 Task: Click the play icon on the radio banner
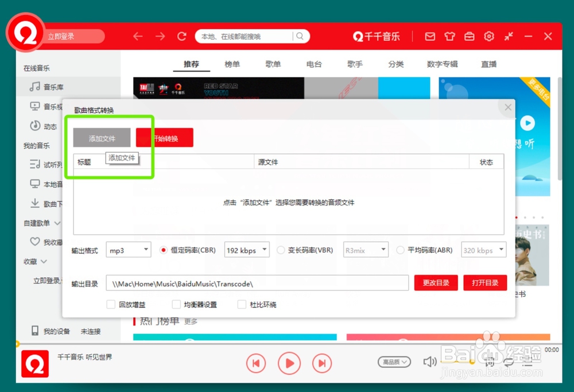528,123
